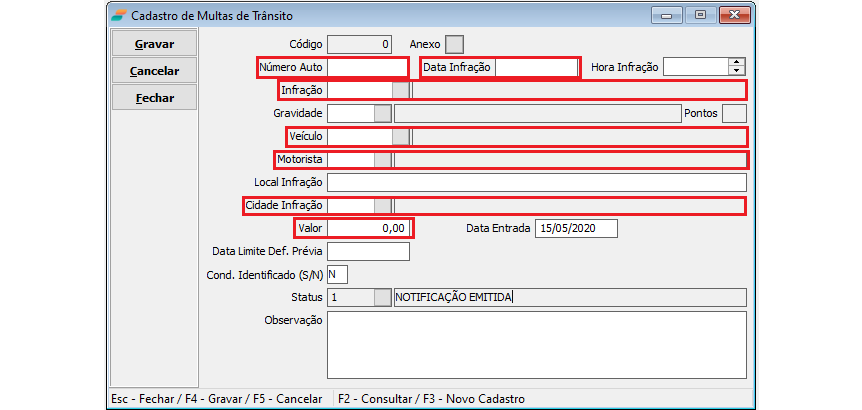Click the Gravar button
Screen dimensions: 862x410
coord(154,44)
